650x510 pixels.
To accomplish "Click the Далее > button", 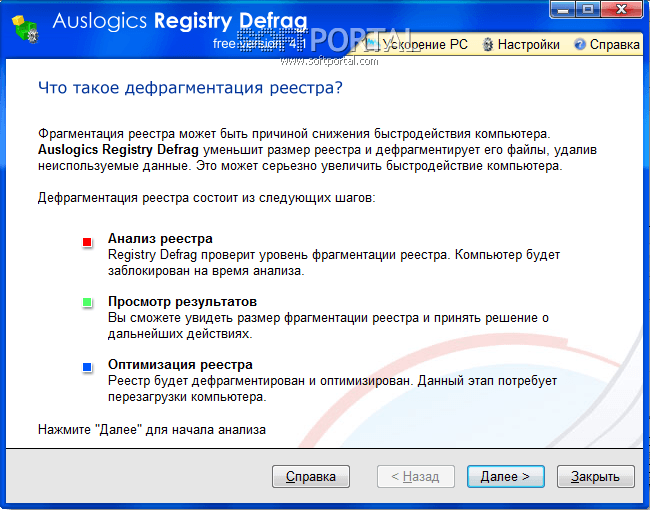I will point(505,476).
